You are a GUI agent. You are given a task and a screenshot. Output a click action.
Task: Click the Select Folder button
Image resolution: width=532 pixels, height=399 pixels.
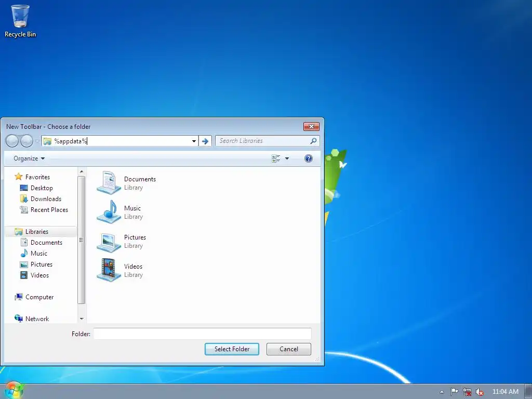pyautogui.click(x=232, y=349)
